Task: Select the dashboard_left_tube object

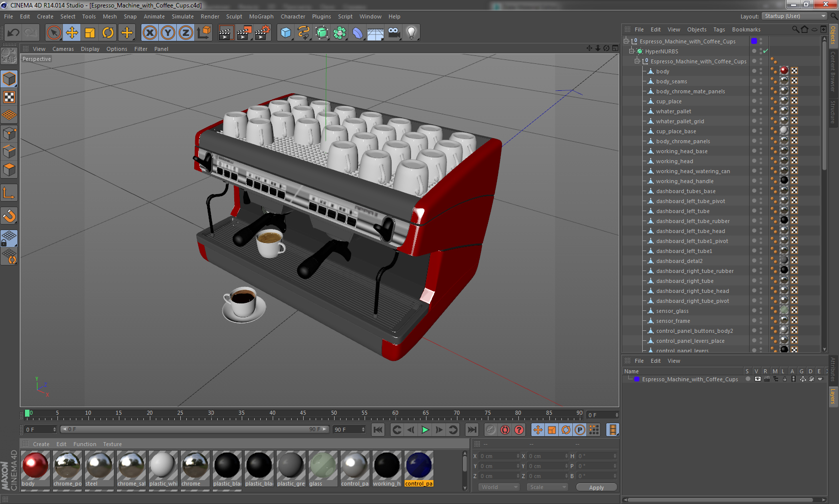Action: pos(683,211)
